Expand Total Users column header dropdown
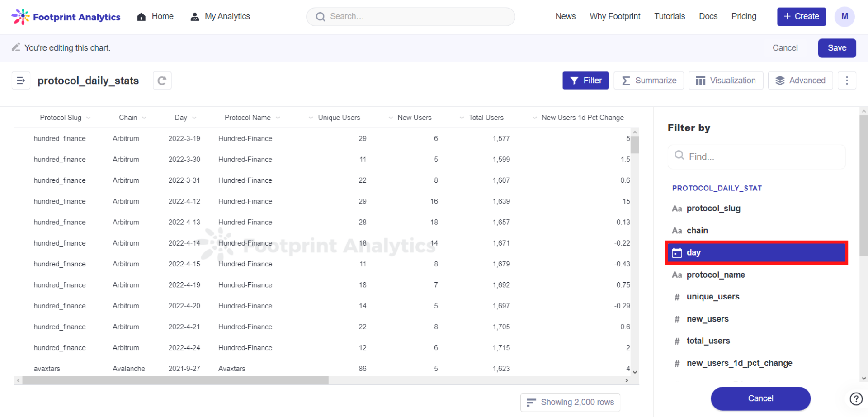 [462, 118]
